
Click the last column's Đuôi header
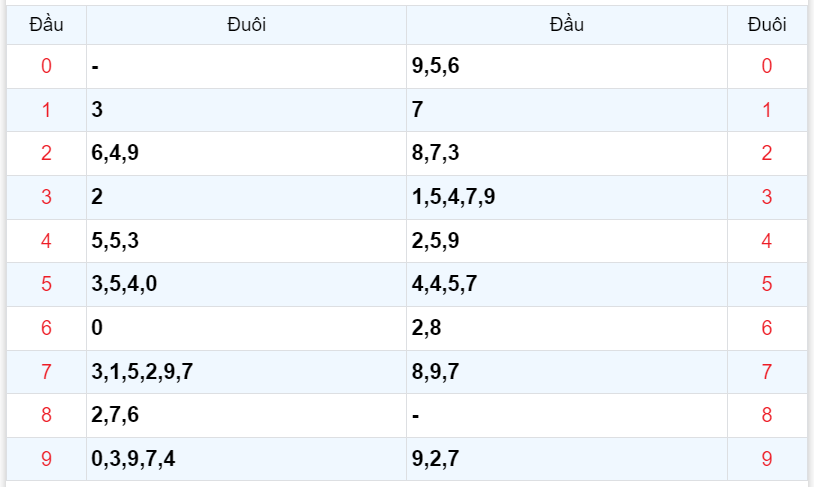click(767, 25)
